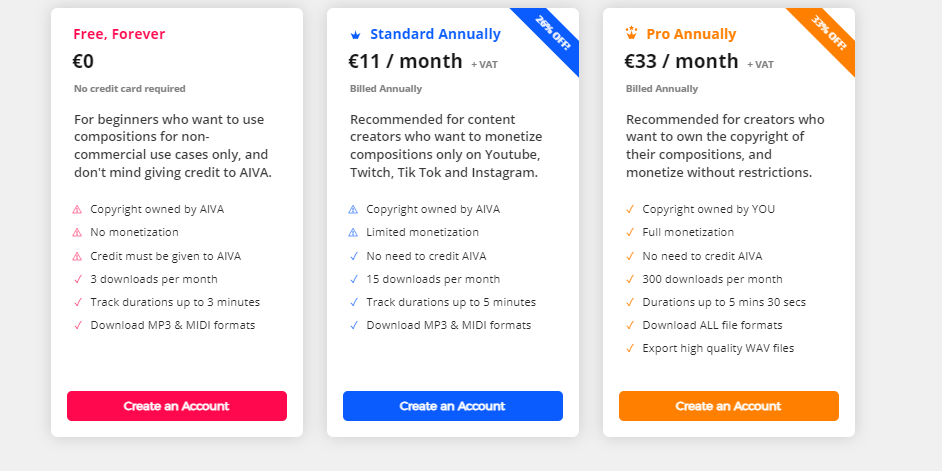Click the orange crown icon beside Pro Annually

click(x=631, y=33)
